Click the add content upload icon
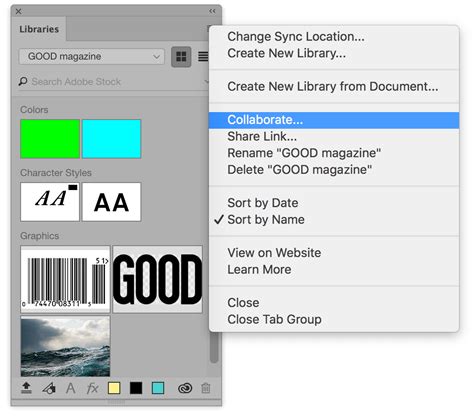The image size is (474, 416). [x=26, y=388]
